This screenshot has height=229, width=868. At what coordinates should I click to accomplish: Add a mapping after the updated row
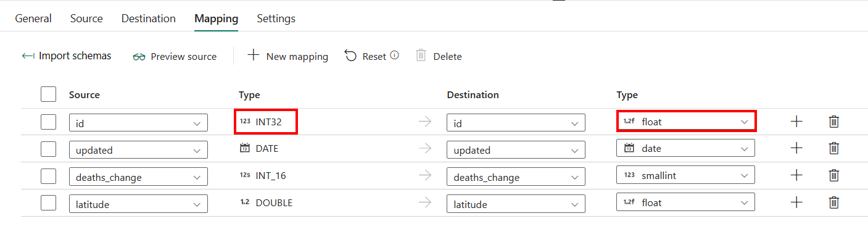[x=796, y=148]
